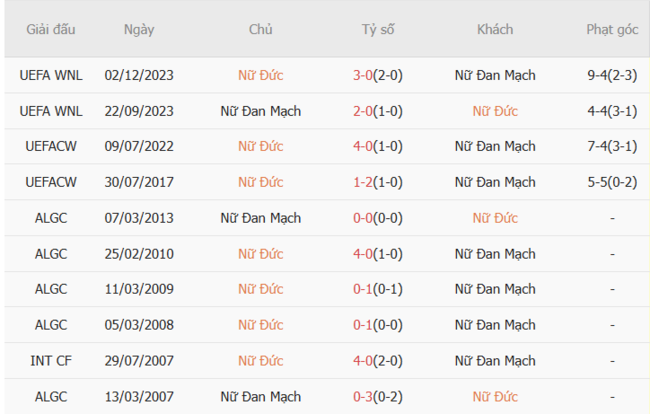Open the 0-1 score from 11/03/2009
The width and height of the screenshot is (650, 414).
(364, 289)
